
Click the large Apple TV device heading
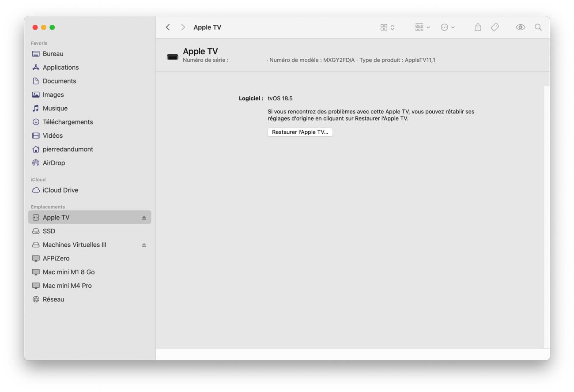pos(200,51)
